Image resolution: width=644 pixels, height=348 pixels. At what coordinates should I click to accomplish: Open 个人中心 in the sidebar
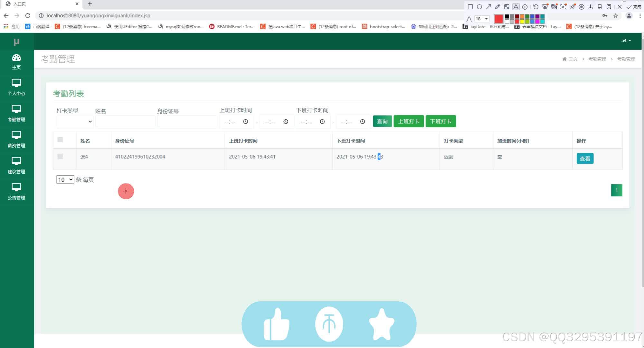(x=16, y=88)
